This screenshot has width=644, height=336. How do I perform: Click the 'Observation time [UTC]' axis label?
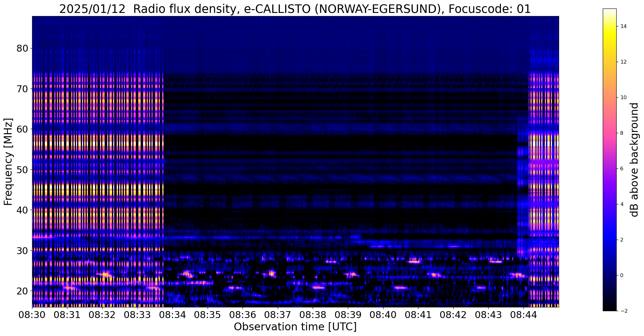coord(295,327)
